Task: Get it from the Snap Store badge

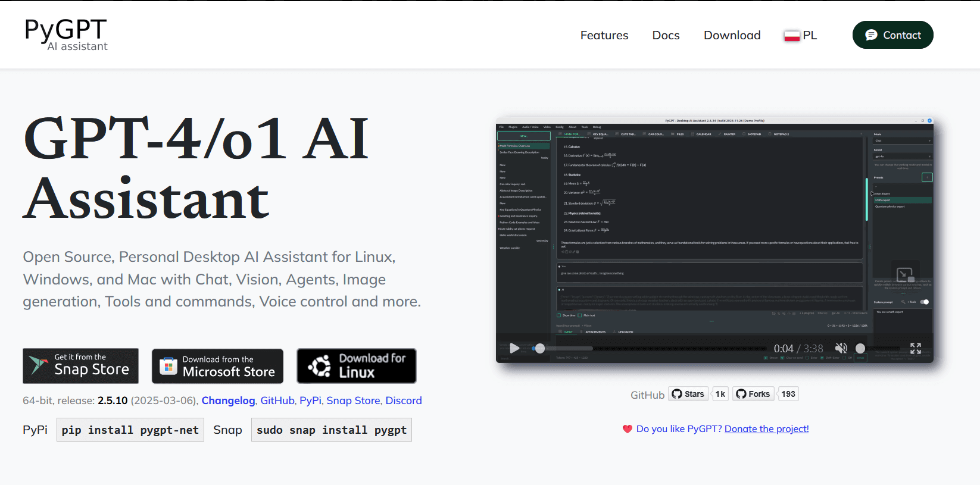Action: [x=80, y=365]
